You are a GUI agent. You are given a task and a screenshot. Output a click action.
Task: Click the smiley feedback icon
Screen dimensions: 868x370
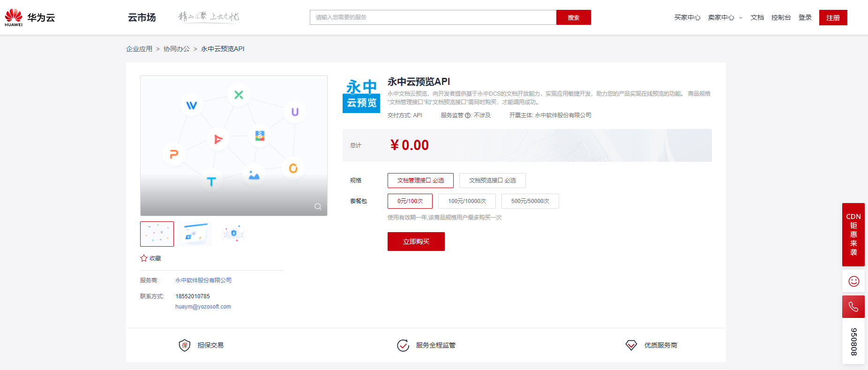(853, 281)
